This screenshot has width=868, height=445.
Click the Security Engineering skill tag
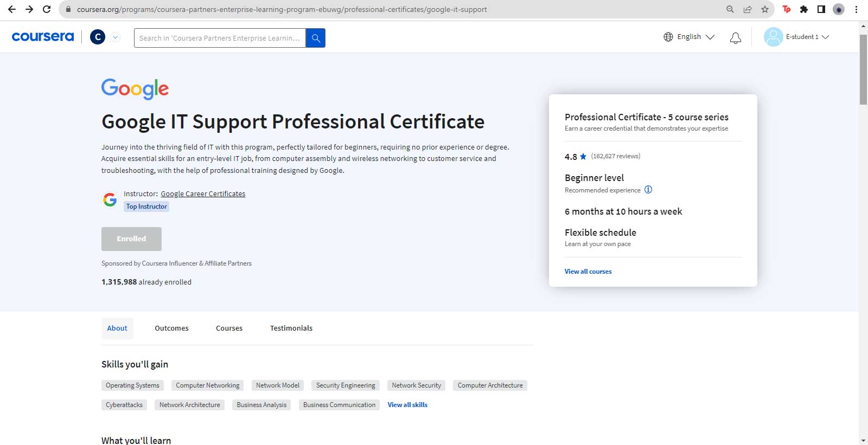pyautogui.click(x=346, y=385)
